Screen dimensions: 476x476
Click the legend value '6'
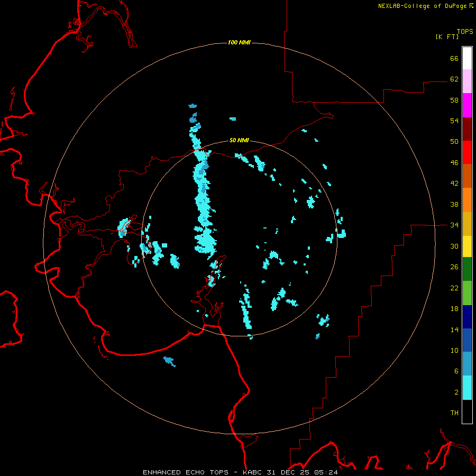click(456, 371)
